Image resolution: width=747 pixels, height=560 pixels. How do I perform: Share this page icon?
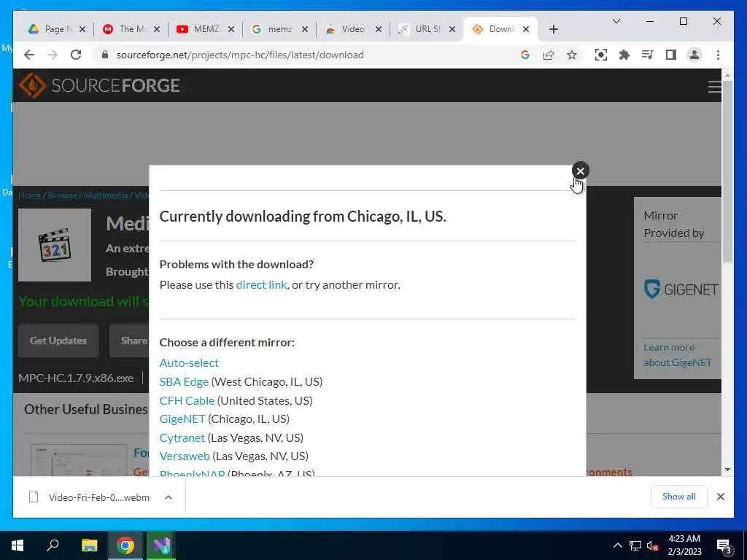pos(549,55)
